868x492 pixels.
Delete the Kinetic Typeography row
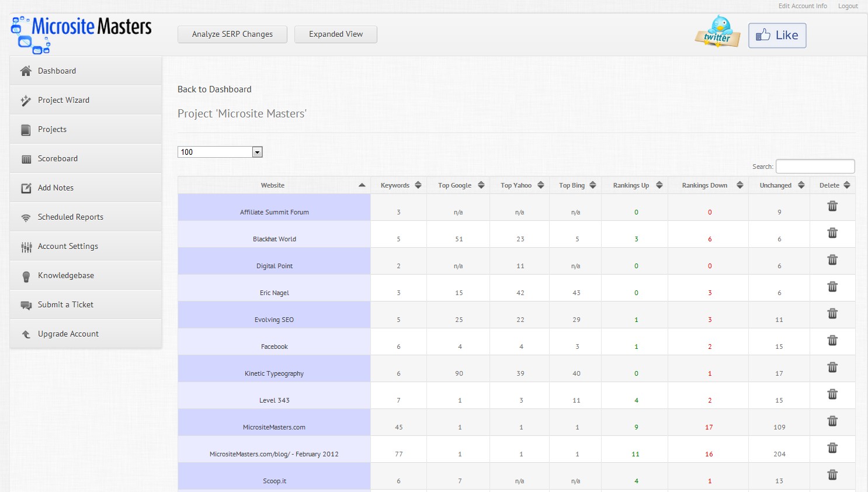(x=832, y=367)
